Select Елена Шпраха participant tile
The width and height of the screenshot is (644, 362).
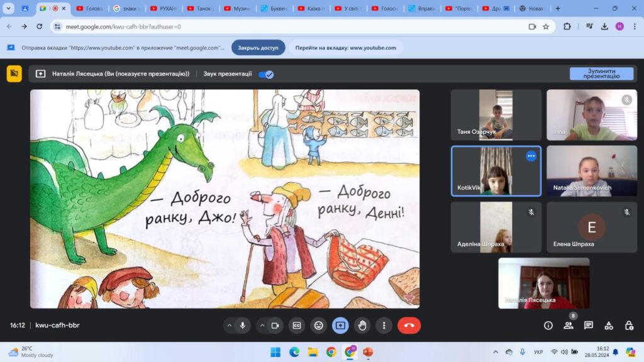(x=592, y=227)
